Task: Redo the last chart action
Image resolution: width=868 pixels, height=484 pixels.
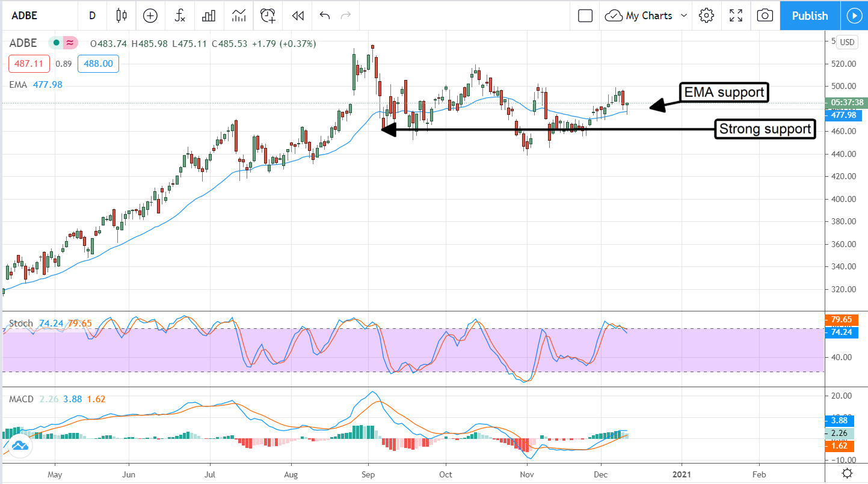Action: pyautogui.click(x=345, y=16)
